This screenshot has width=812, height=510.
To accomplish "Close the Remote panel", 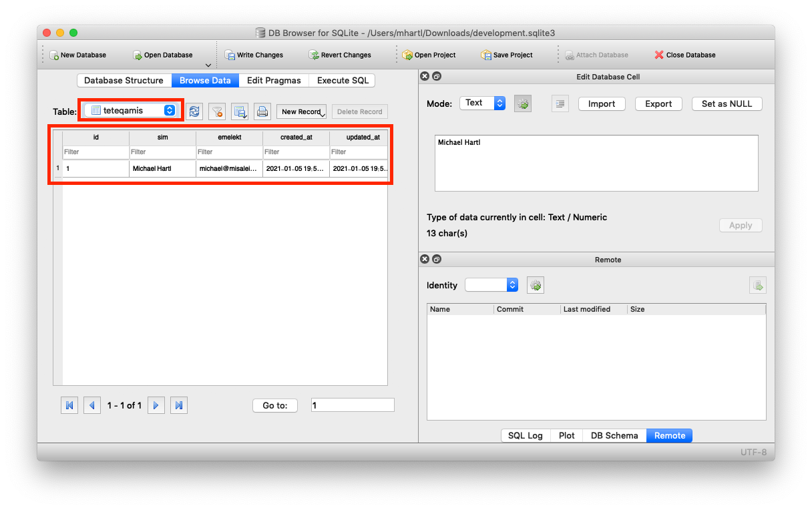I will (x=425, y=259).
